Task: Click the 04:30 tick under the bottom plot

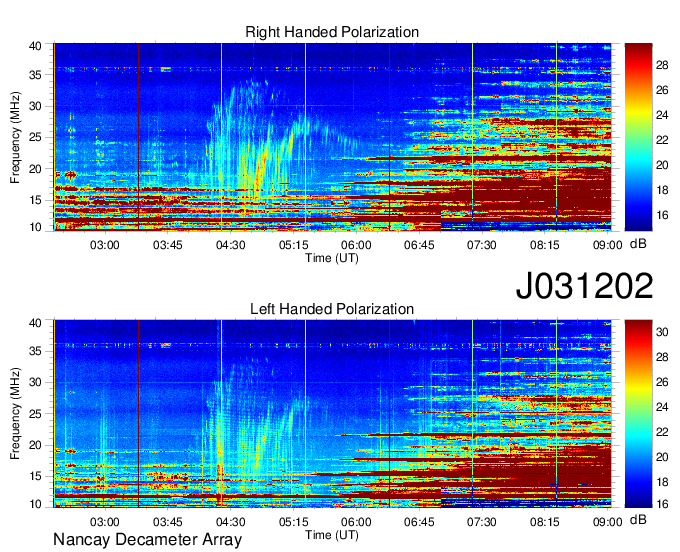Action: [230, 522]
